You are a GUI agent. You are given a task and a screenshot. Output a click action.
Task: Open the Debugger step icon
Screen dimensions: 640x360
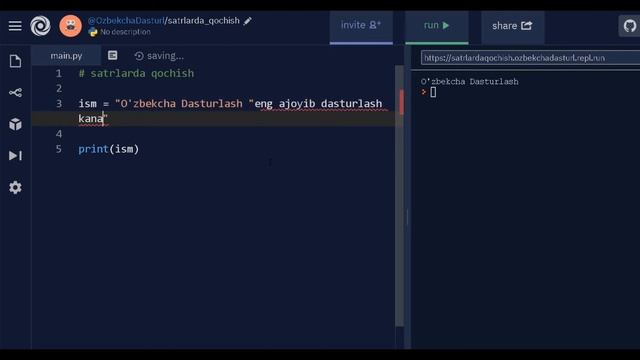tap(16, 156)
